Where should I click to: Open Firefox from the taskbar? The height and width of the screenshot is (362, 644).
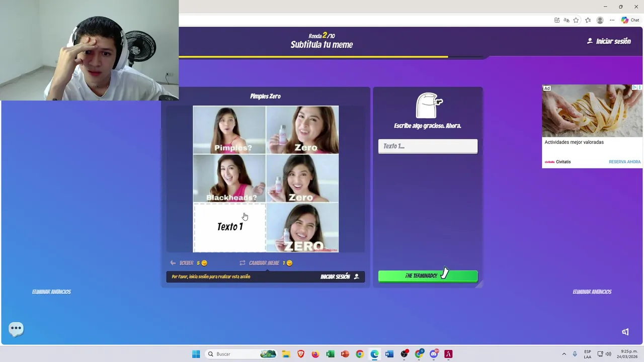coord(315,354)
